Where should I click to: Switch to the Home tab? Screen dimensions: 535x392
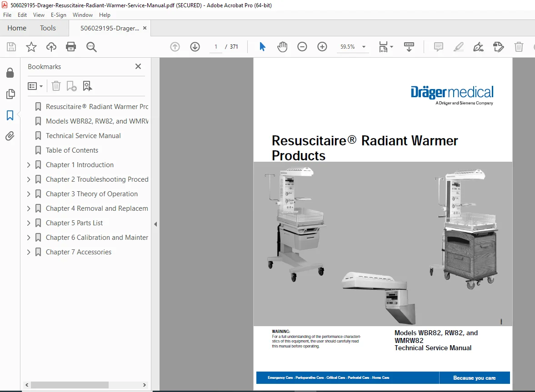(17, 28)
